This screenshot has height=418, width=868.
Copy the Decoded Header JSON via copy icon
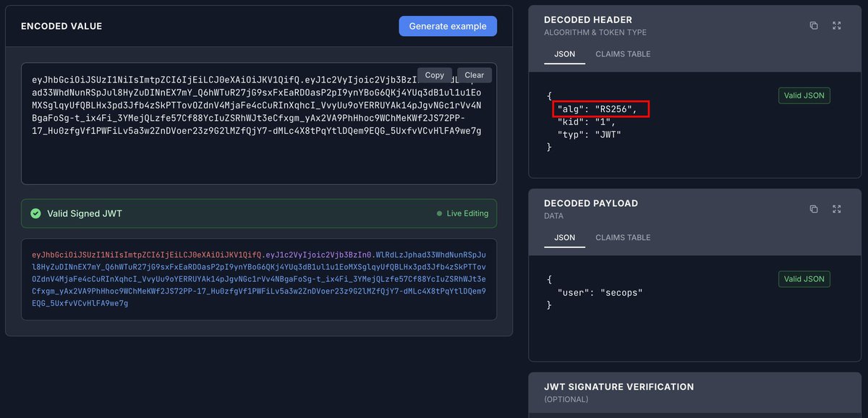click(x=813, y=25)
